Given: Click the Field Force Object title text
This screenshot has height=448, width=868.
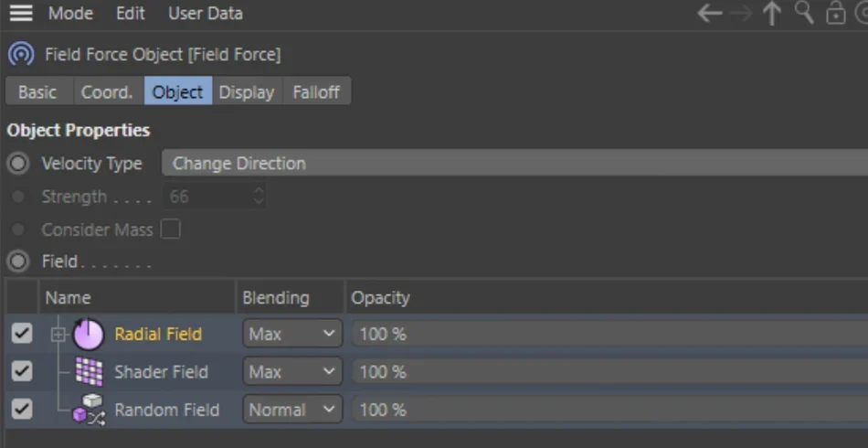Looking at the screenshot, I should coord(163,54).
